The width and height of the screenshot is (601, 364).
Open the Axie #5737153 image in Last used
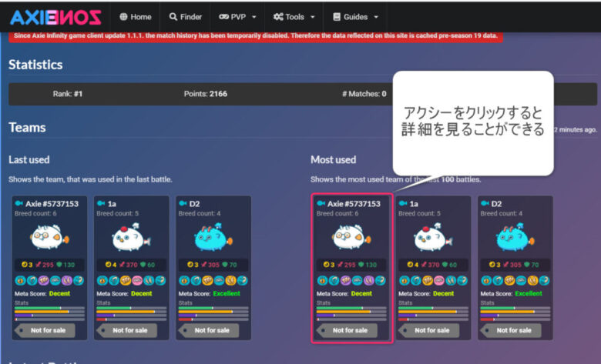click(x=49, y=237)
